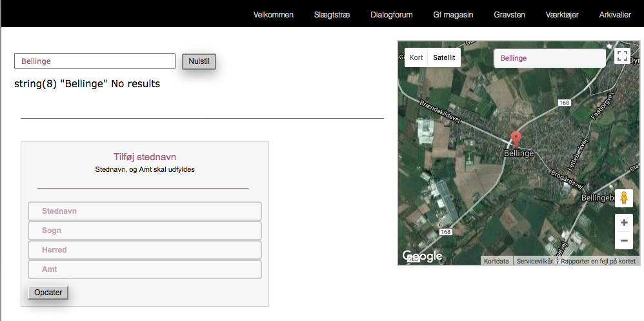Select the Street View pegman icon
The width and height of the screenshot is (644, 321).
[623, 198]
